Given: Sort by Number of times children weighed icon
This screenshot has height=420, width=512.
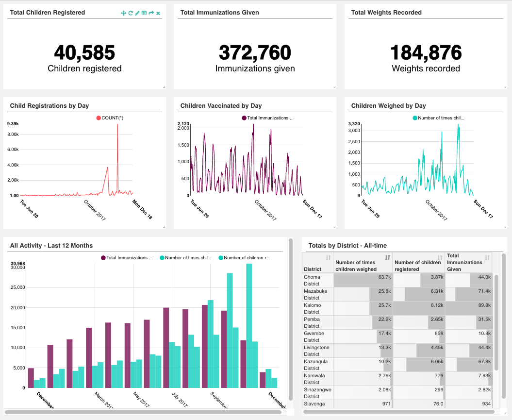Looking at the screenshot, I should [x=387, y=258].
